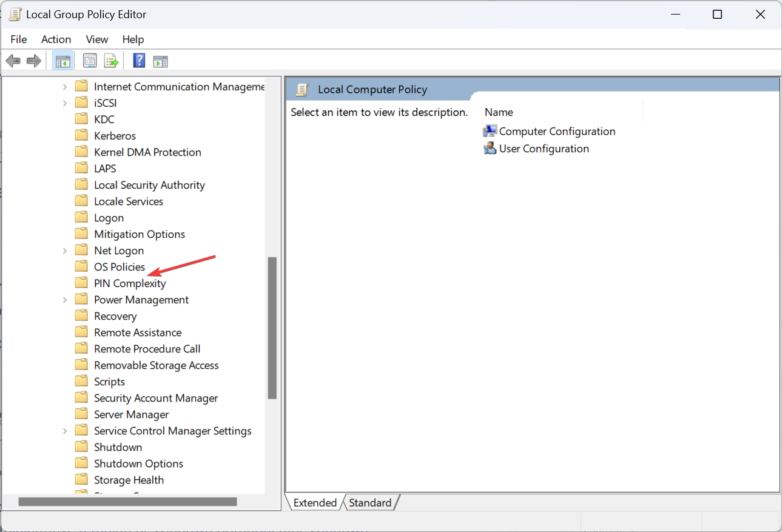Click the tree pane horizontal scrollbar thumb

tap(127, 502)
